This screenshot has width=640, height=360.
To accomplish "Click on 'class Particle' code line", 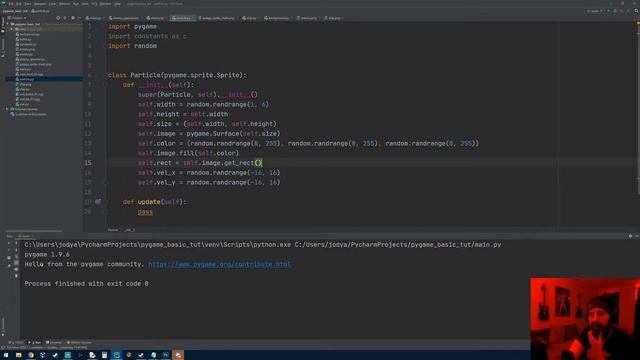I will pyautogui.click(x=177, y=75).
